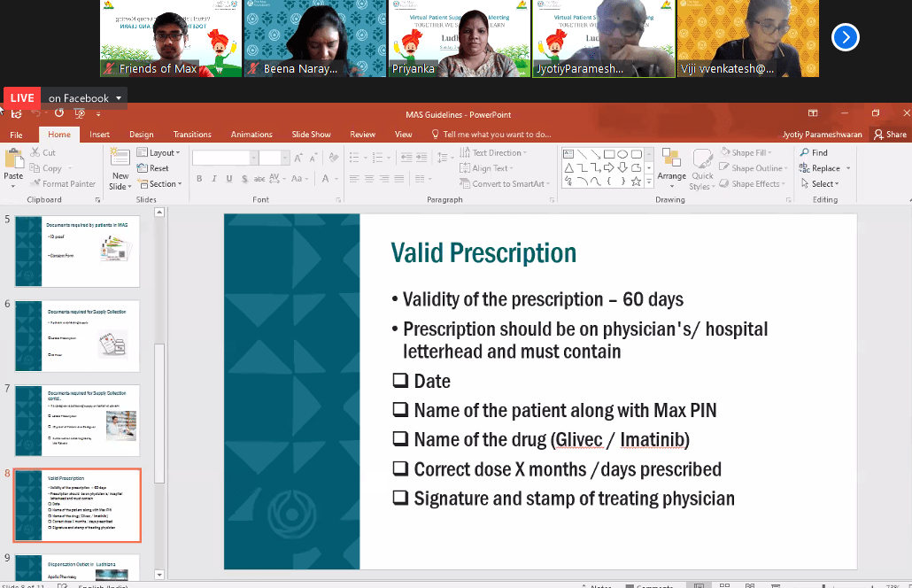
Task: Select the Format Painter tool
Action: tap(64, 184)
